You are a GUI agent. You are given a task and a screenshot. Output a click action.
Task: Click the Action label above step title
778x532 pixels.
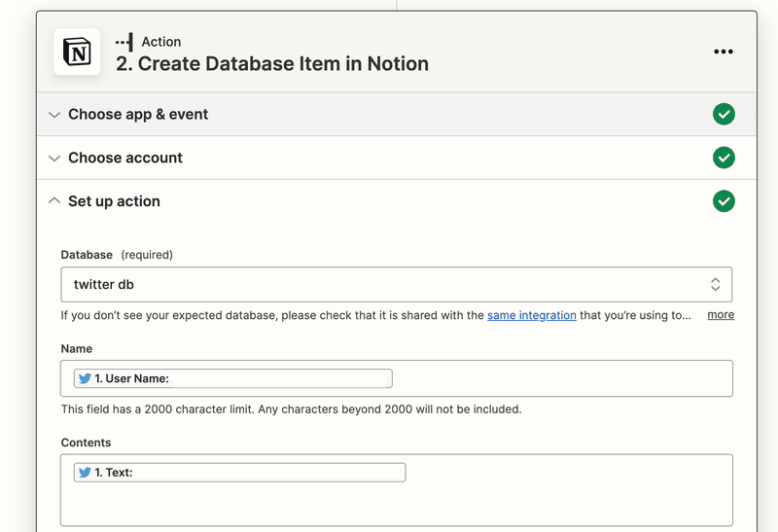point(161,42)
